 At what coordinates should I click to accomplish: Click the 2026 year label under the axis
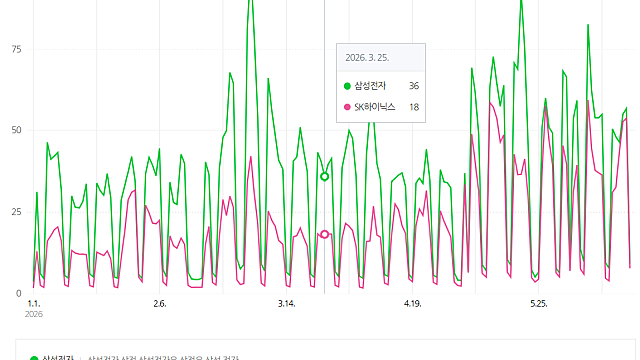coord(33,314)
